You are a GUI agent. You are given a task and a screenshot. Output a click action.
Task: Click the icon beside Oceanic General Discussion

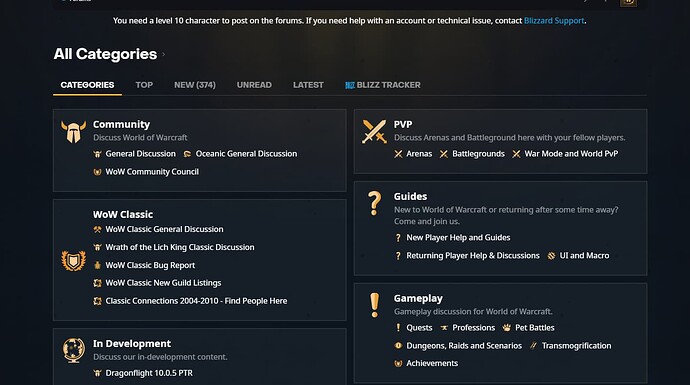coord(187,154)
